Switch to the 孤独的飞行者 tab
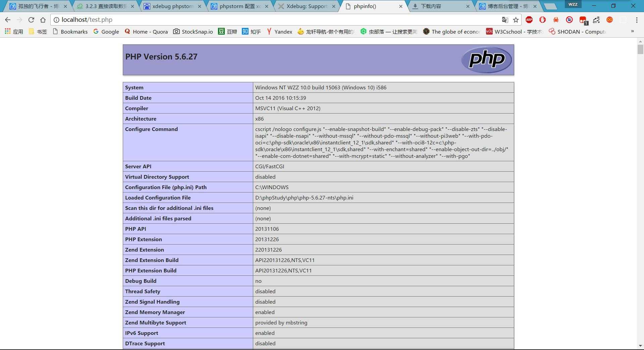 [38, 6]
